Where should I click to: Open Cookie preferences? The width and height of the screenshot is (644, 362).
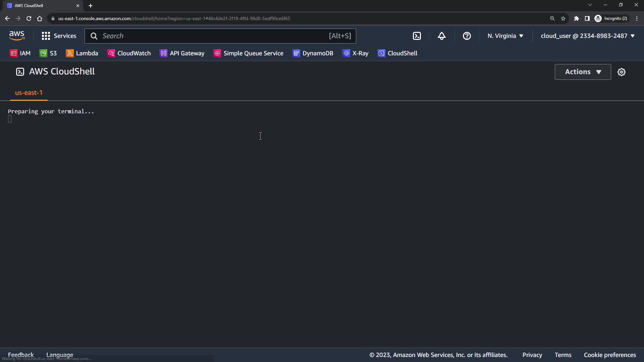(x=609, y=355)
